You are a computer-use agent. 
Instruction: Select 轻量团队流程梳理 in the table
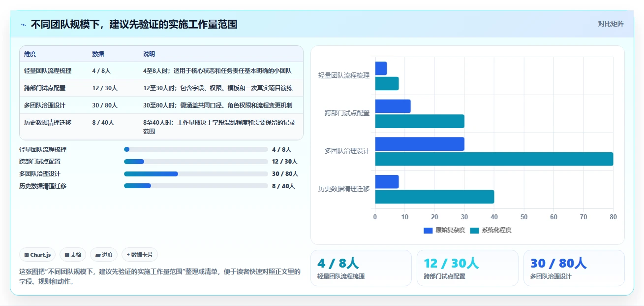[48, 71]
